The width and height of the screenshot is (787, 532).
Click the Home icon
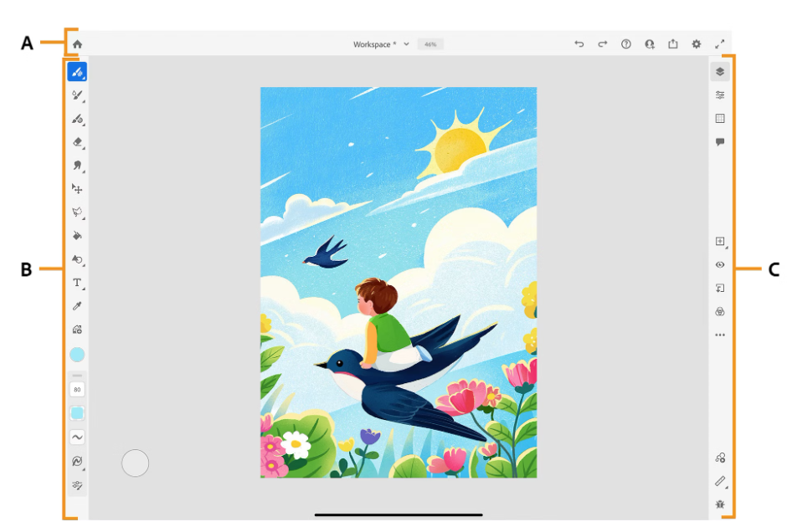pos(77,44)
